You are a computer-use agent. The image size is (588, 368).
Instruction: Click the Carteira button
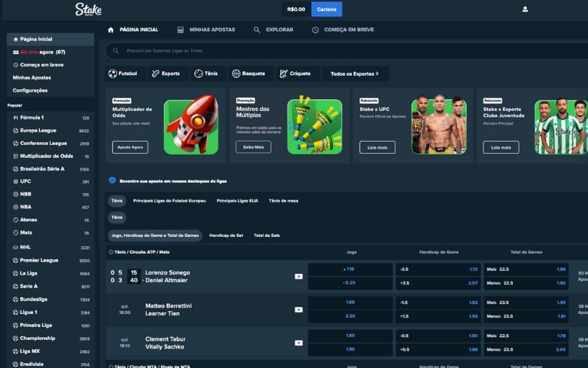click(327, 9)
